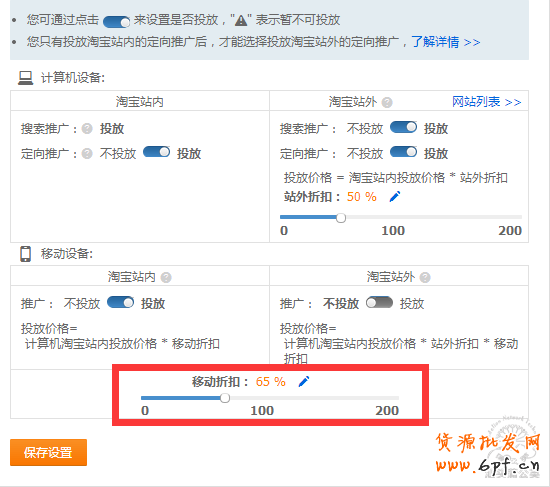Click the help icon beside mobile 淘宝站外 header
Screen dimensions: 550x487
[425, 278]
